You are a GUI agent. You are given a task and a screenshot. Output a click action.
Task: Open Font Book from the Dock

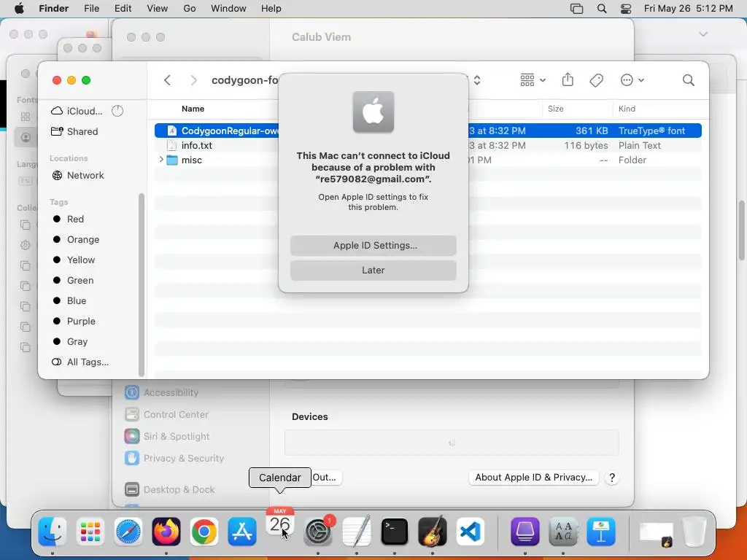564,532
